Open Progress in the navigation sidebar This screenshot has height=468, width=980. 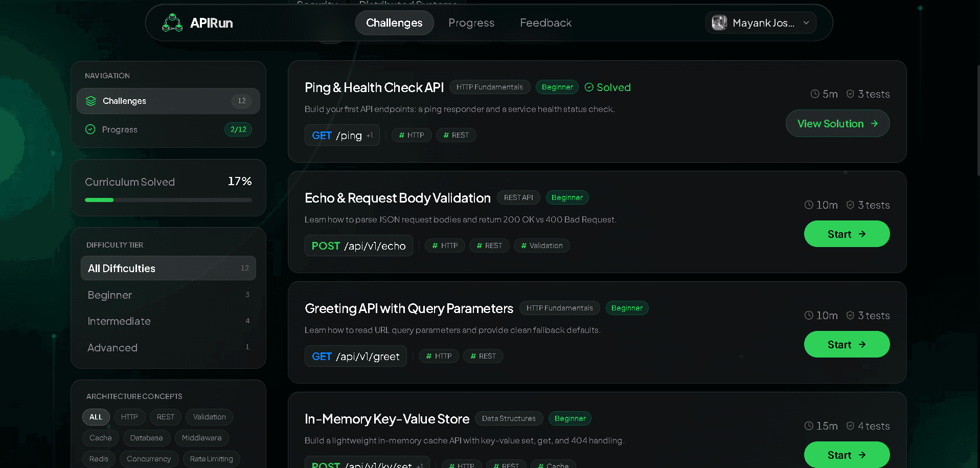168,129
